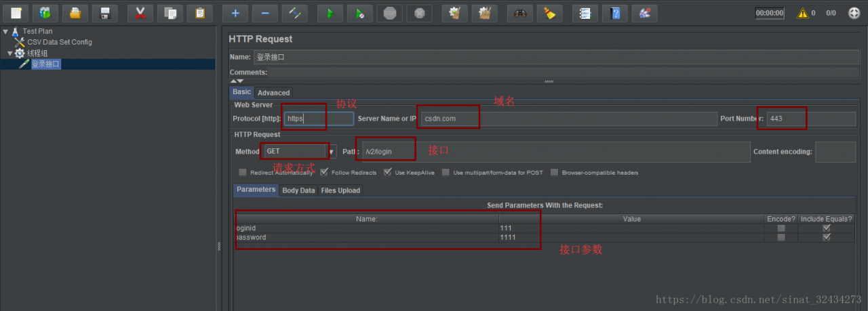The width and height of the screenshot is (868, 311).
Task: Toggle the collapse arrows below Comments
Action: click(236, 81)
